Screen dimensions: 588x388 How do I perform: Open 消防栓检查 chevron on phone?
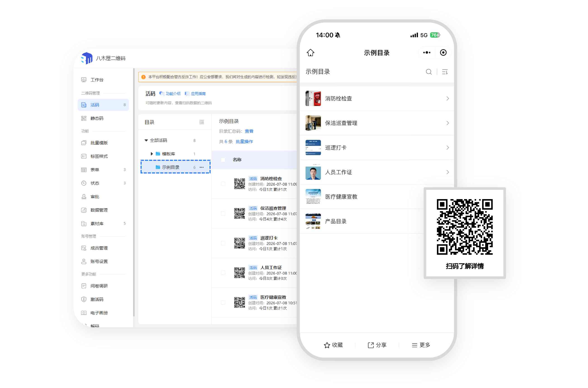click(448, 99)
